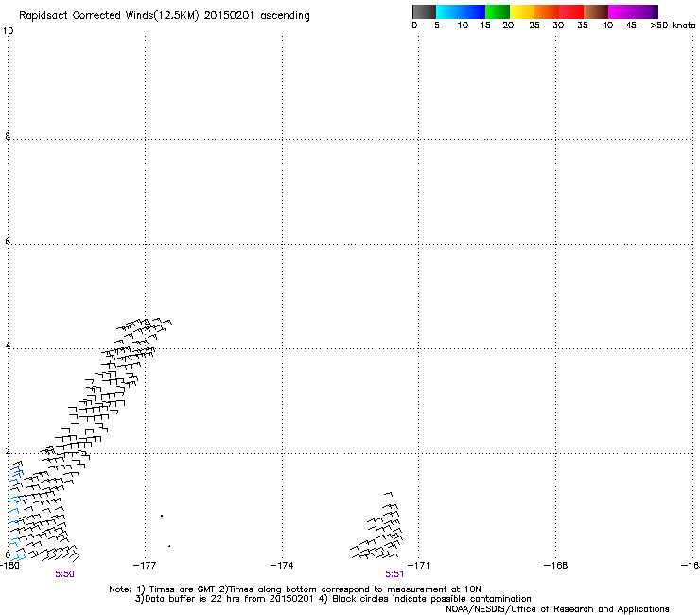Click the purple "5:51" time label
The width and height of the screenshot is (700, 615).
click(394, 574)
